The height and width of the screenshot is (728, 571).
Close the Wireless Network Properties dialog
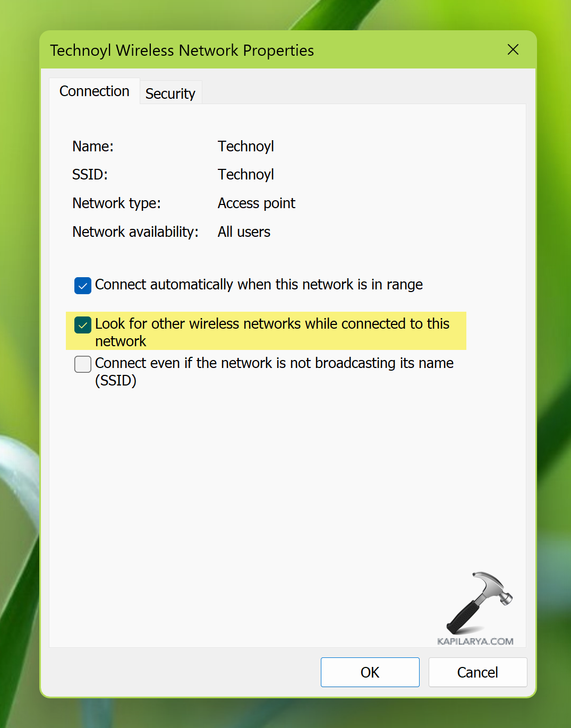click(x=513, y=50)
